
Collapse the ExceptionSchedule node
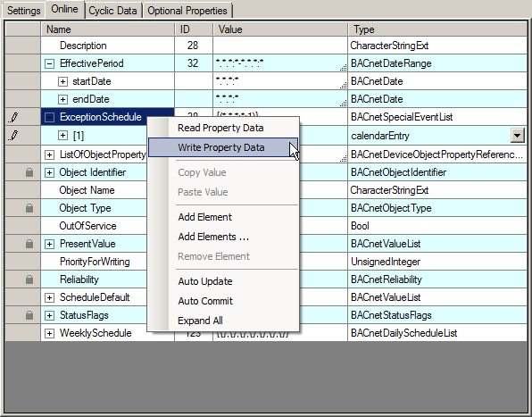[49, 117]
